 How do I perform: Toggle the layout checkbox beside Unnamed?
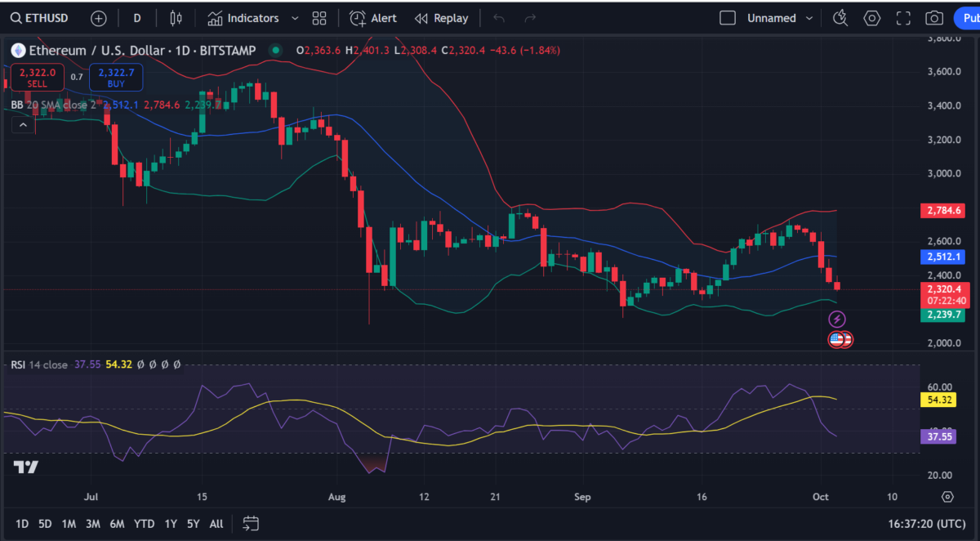[x=727, y=18]
